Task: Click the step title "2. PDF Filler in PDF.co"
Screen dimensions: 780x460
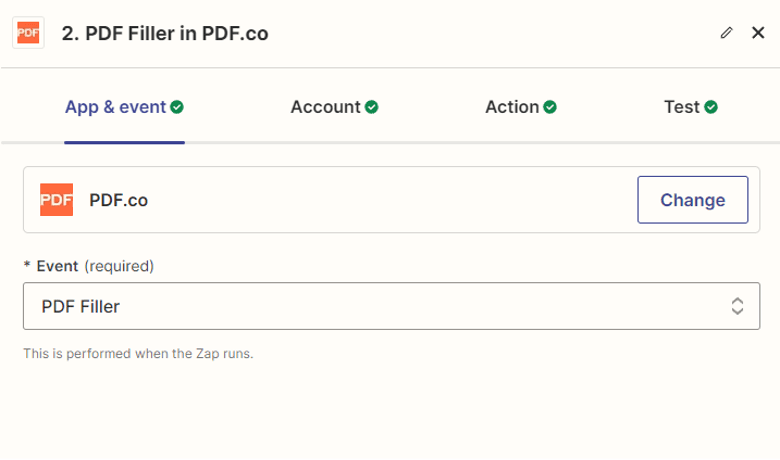Action: [x=165, y=33]
